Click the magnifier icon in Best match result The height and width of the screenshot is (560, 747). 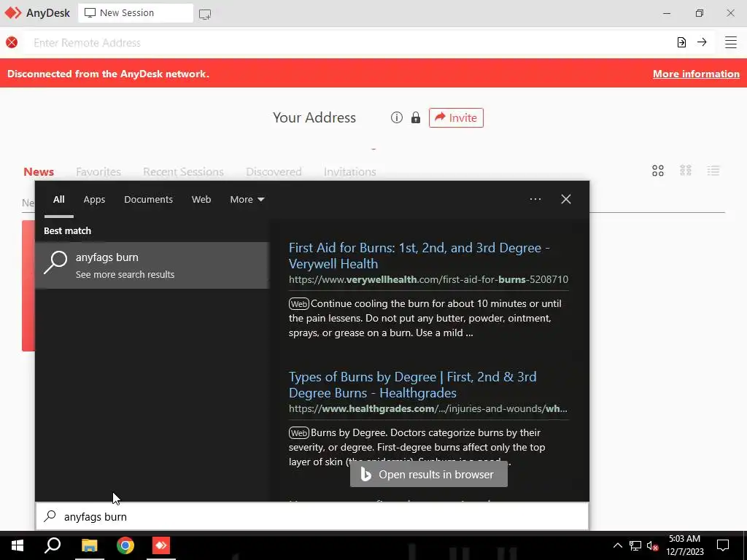(55, 262)
